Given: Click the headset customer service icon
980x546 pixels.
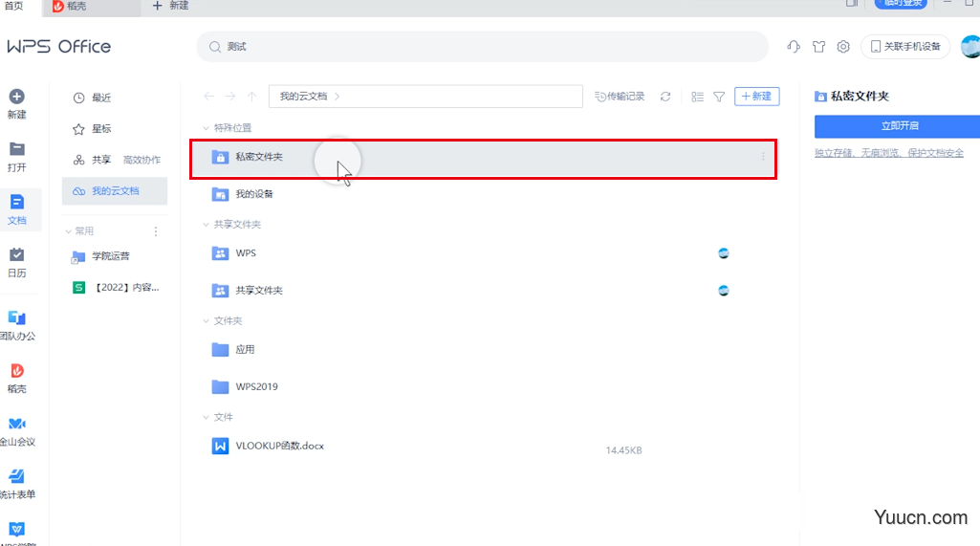Looking at the screenshot, I should [x=794, y=46].
